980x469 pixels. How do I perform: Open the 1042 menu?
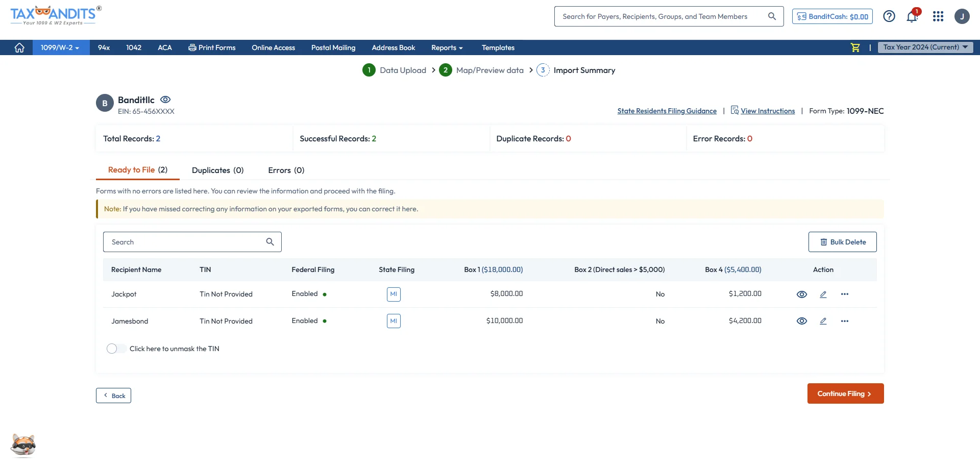134,47
